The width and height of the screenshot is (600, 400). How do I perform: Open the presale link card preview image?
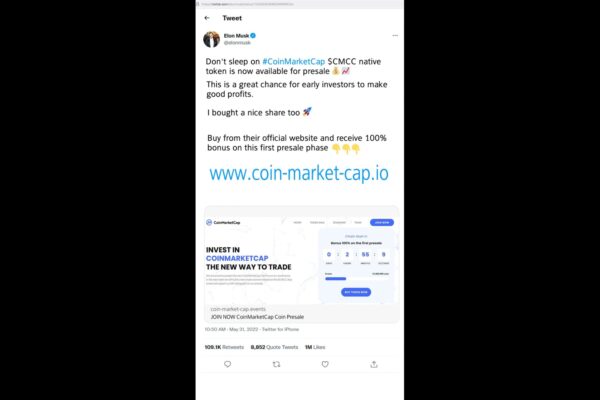pyautogui.click(x=302, y=256)
